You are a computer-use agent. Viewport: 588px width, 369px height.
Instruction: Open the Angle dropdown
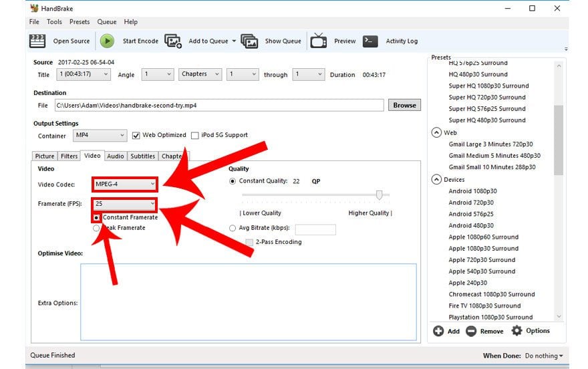(158, 74)
